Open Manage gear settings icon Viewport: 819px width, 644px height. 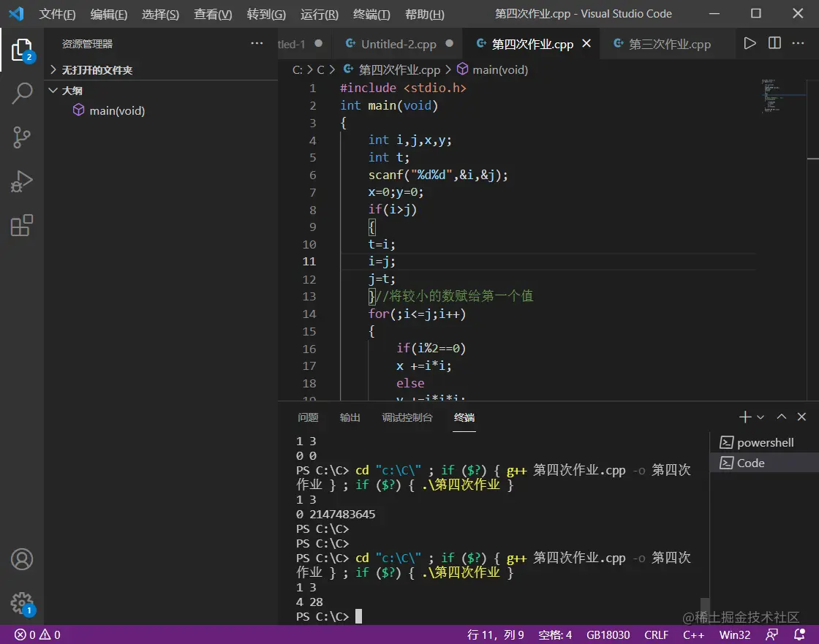pyautogui.click(x=22, y=603)
